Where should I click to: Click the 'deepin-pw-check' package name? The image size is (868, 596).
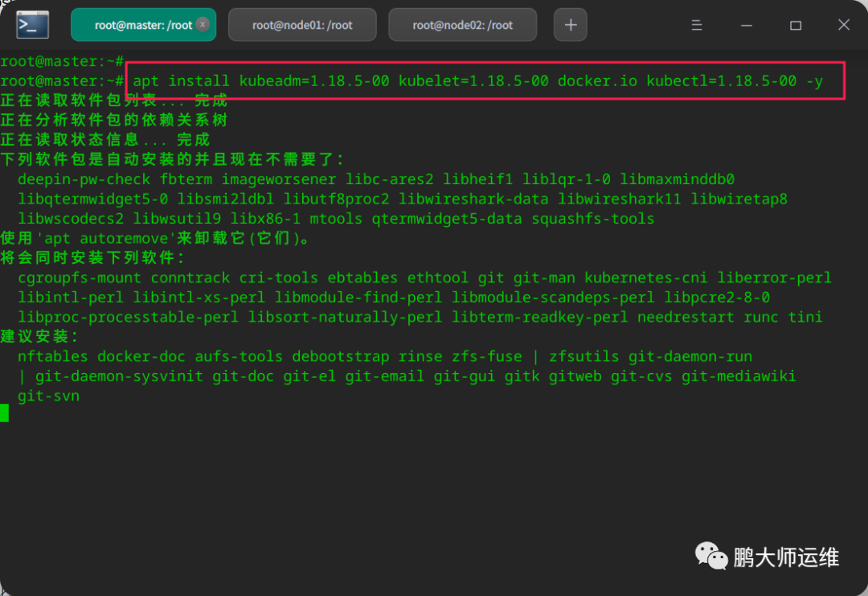click(x=84, y=179)
